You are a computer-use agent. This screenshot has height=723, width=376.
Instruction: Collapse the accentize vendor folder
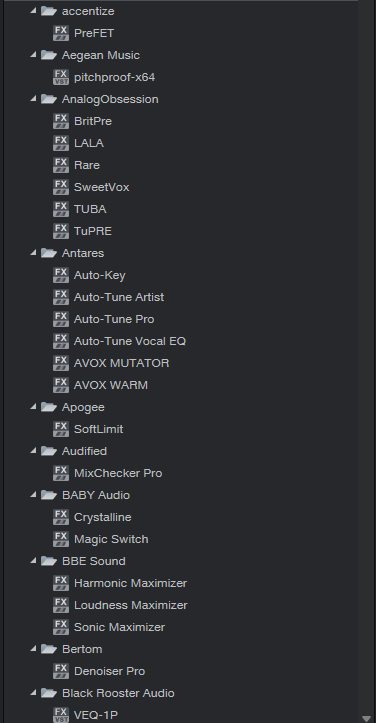click(33, 11)
